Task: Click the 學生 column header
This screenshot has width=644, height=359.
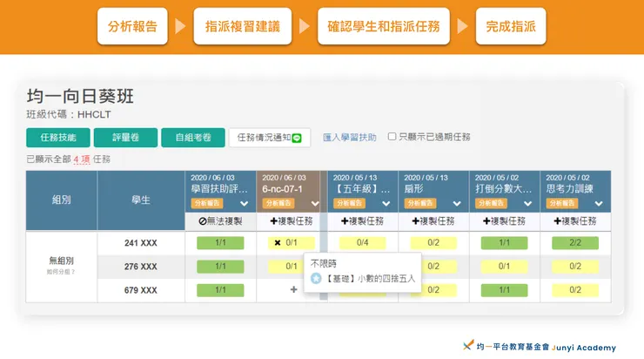Action: 141,200
